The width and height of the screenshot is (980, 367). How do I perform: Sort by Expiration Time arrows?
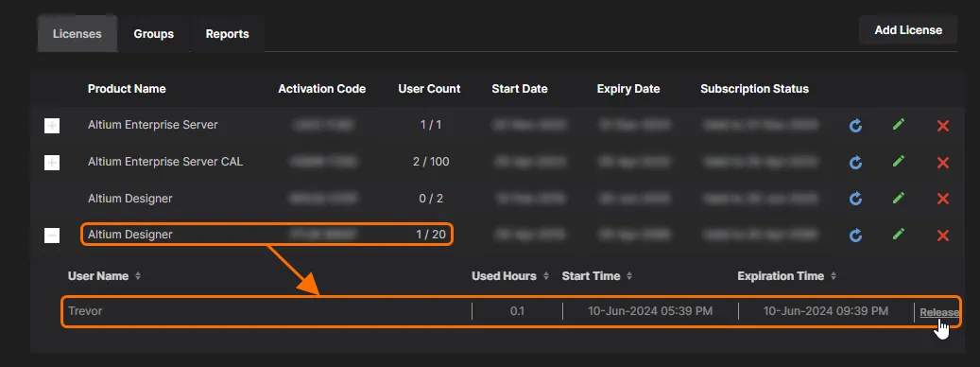coord(834,275)
